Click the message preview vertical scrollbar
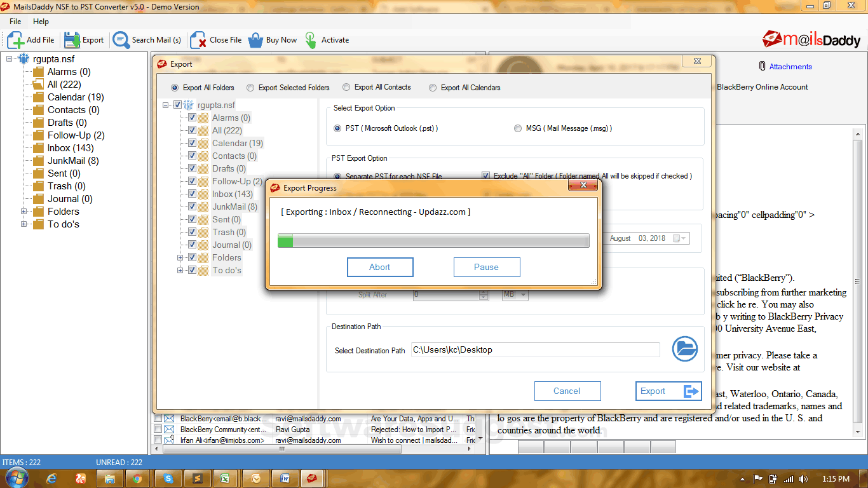The height and width of the screenshot is (488, 868). click(858, 282)
